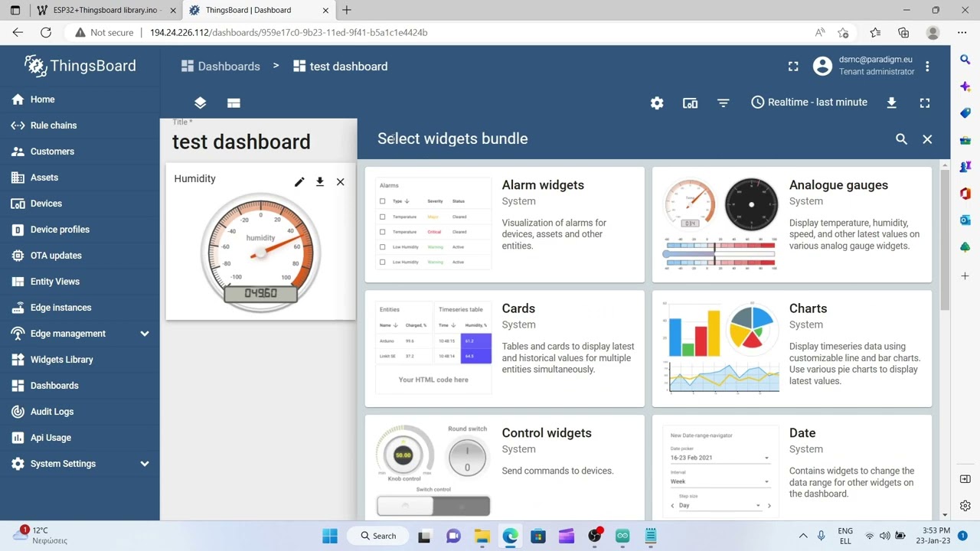The image size is (980, 551).
Task: Go back in browser
Action: 18,33
